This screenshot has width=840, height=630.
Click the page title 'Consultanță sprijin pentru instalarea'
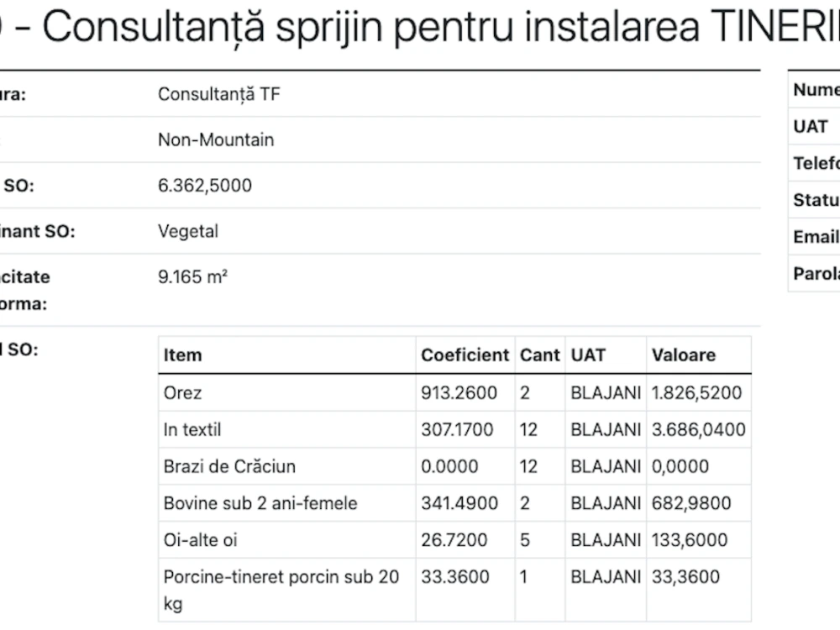click(x=370, y=26)
